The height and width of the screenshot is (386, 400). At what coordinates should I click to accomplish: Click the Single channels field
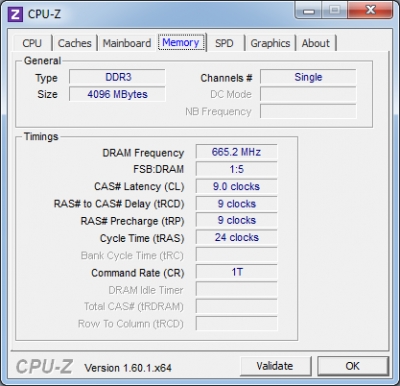[308, 77]
